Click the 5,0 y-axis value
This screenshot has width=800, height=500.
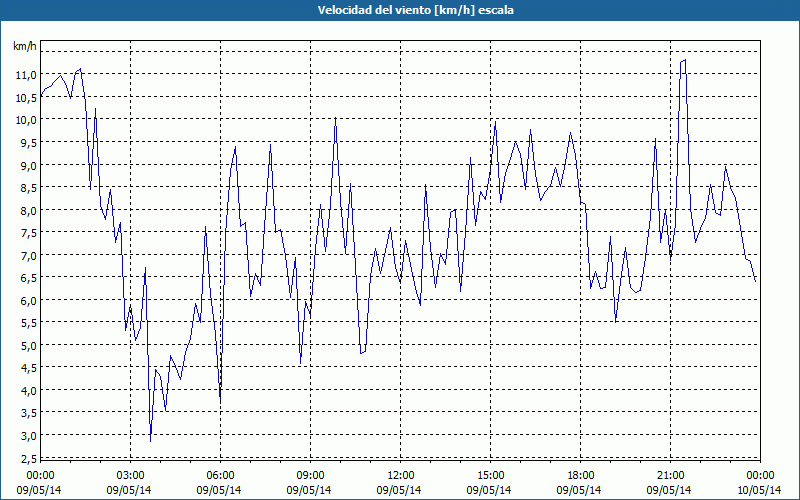[28, 345]
